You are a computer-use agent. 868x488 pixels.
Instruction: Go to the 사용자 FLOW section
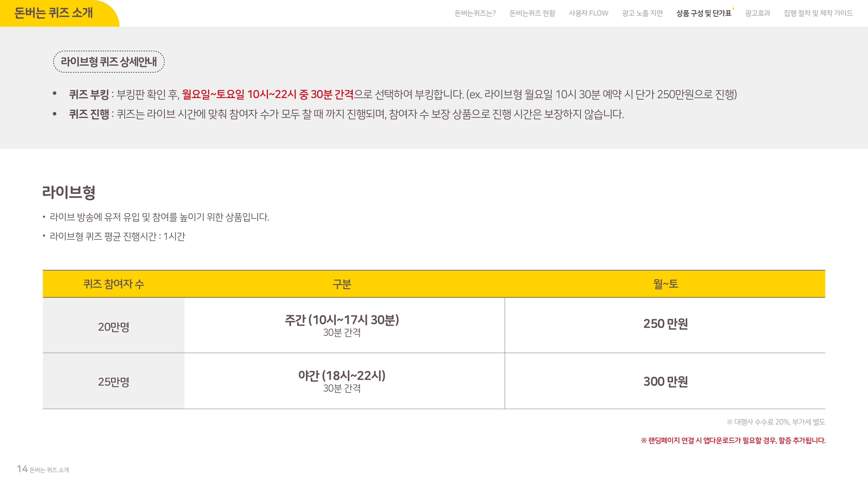coord(589,13)
